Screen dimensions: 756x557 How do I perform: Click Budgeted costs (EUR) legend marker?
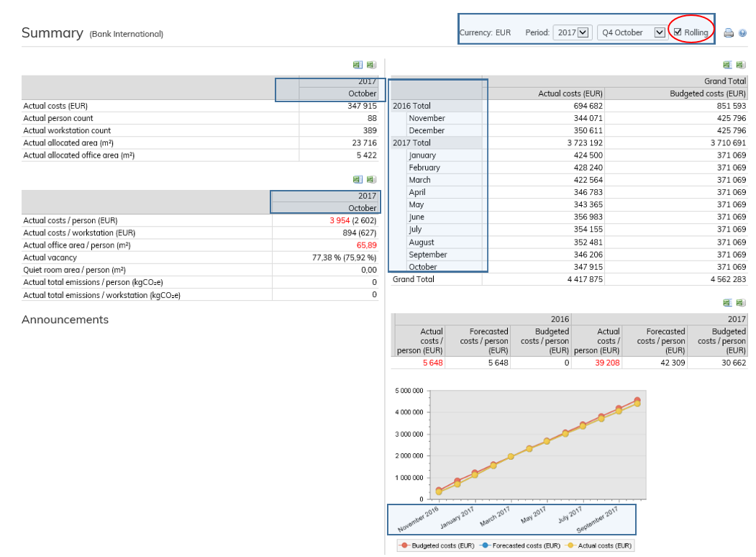tap(406, 546)
